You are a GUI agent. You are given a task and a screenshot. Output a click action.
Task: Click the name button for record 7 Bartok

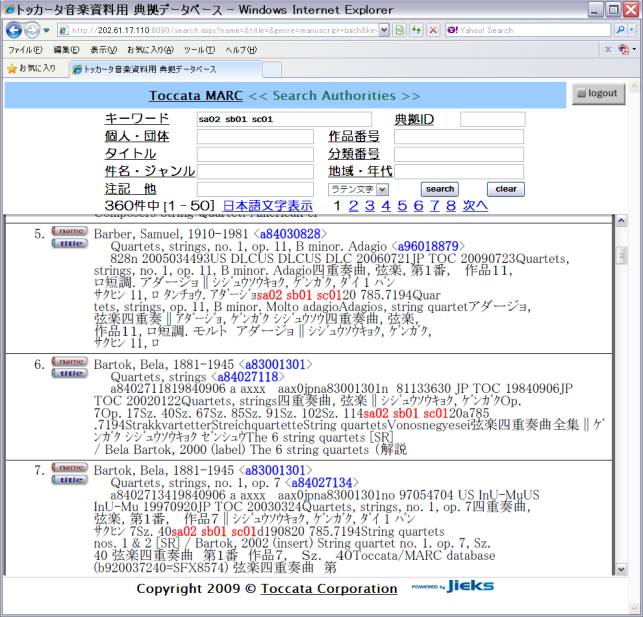pyautogui.click(x=69, y=468)
